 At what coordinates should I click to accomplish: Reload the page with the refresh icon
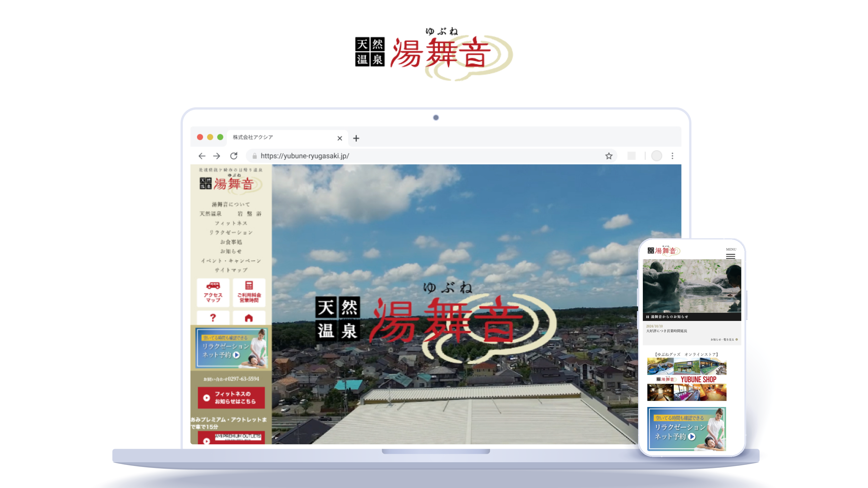tap(234, 156)
